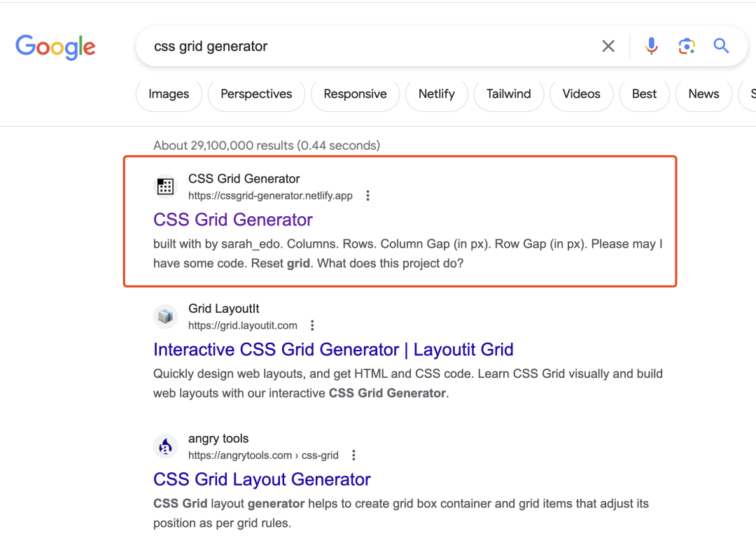Start voice search with microphone
Image resolution: width=756 pixels, height=559 pixels.
pyautogui.click(x=651, y=46)
